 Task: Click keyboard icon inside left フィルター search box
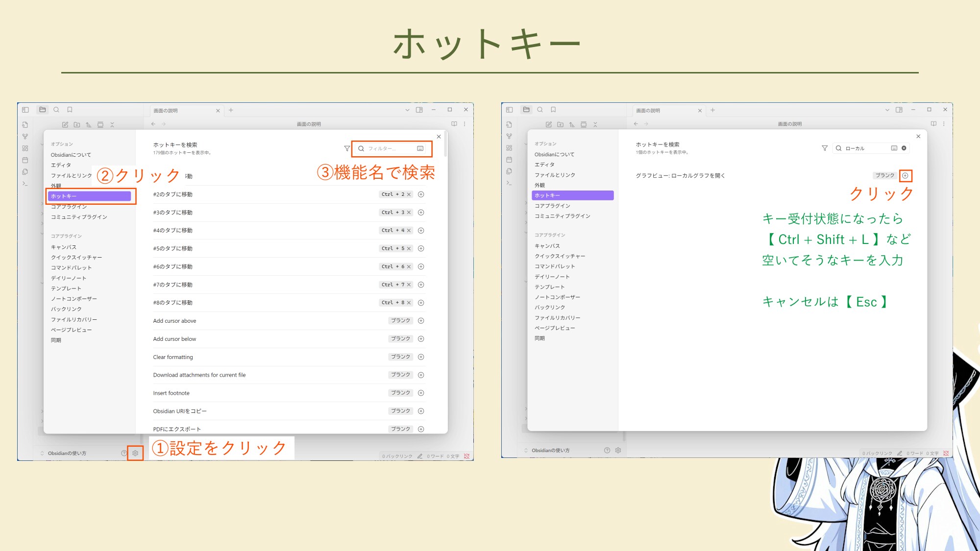420,148
